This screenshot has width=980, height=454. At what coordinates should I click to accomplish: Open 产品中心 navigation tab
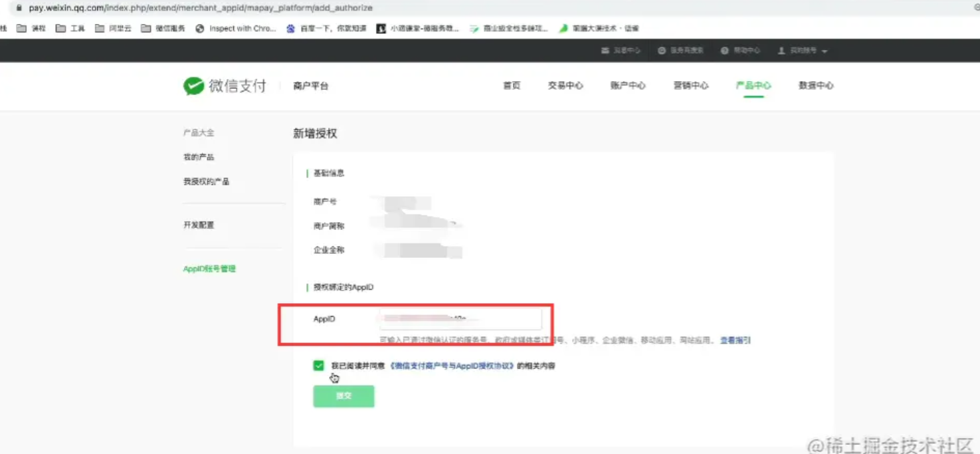pyautogui.click(x=753, y=86)
